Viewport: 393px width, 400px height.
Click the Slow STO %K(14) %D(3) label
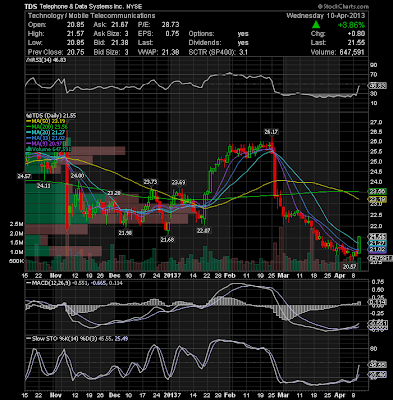62,339
